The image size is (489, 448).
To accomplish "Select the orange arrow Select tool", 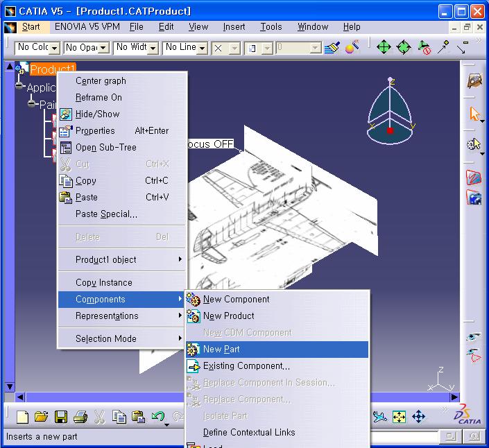I will pos(474,114).
